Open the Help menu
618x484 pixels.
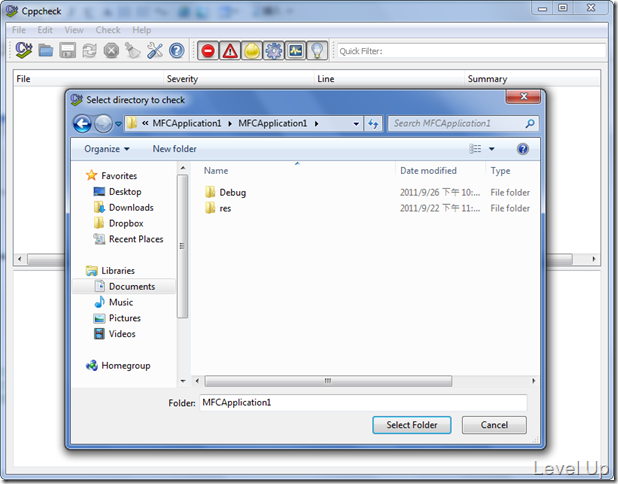point(141,30)
